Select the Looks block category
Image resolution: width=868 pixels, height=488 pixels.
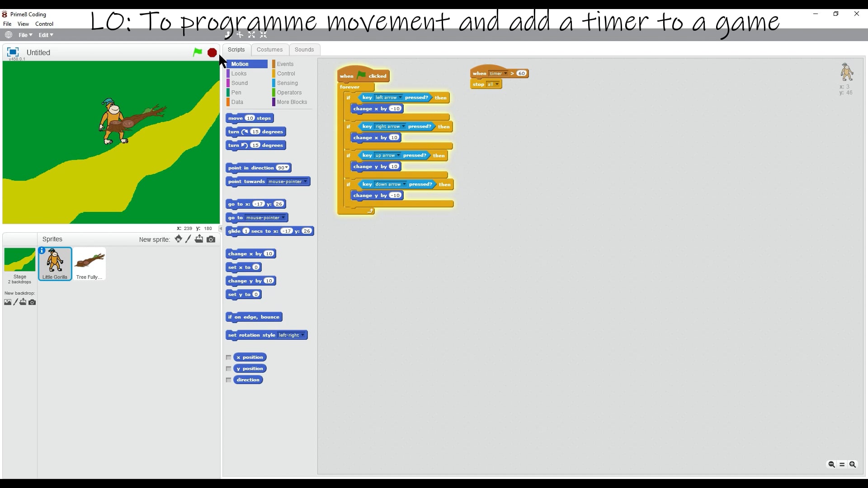coord(239,74)
